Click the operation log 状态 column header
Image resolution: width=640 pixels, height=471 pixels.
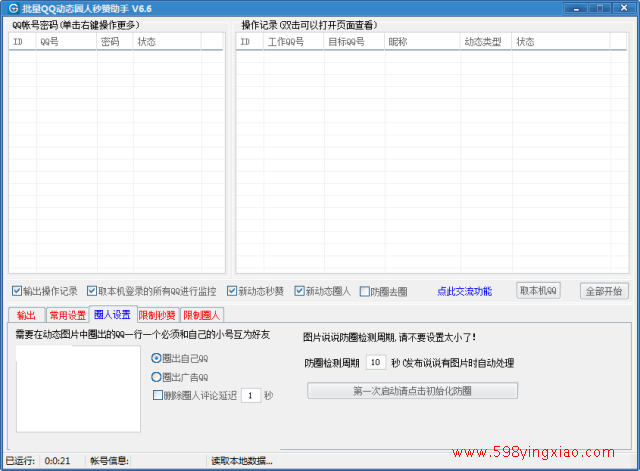(561, 42)
